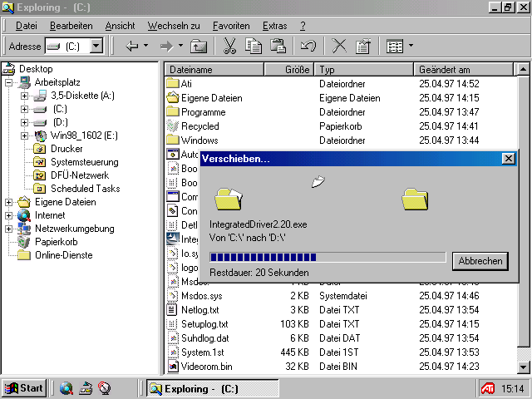Viewport: 532px width, 399px height.
Task: Select the Programme folder icon
Action: 173,111
